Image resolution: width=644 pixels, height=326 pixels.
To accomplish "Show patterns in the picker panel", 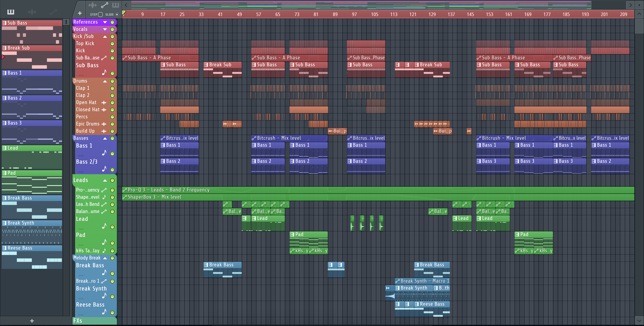I will click(11, 12).
